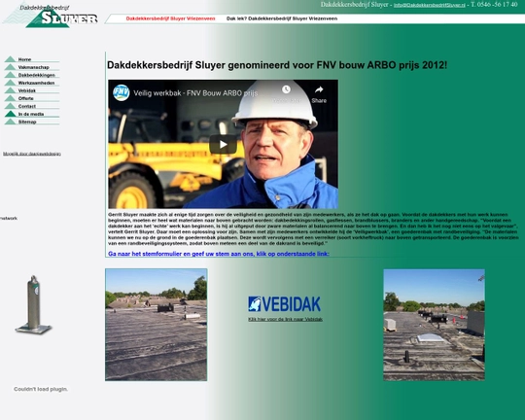
Task: Click the triangle icon beside sidebar Vebidak
Action: 10,90
